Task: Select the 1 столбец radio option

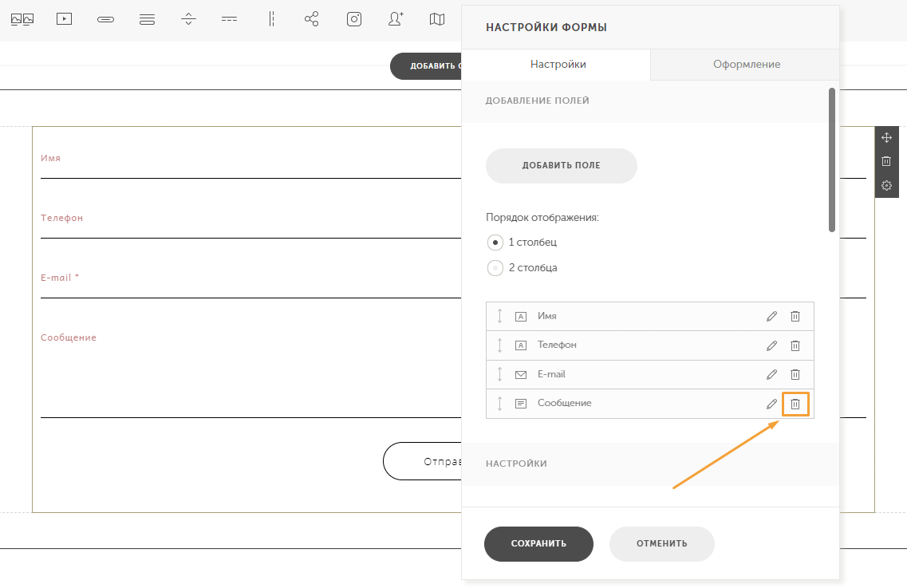Action: pos(495,243)
